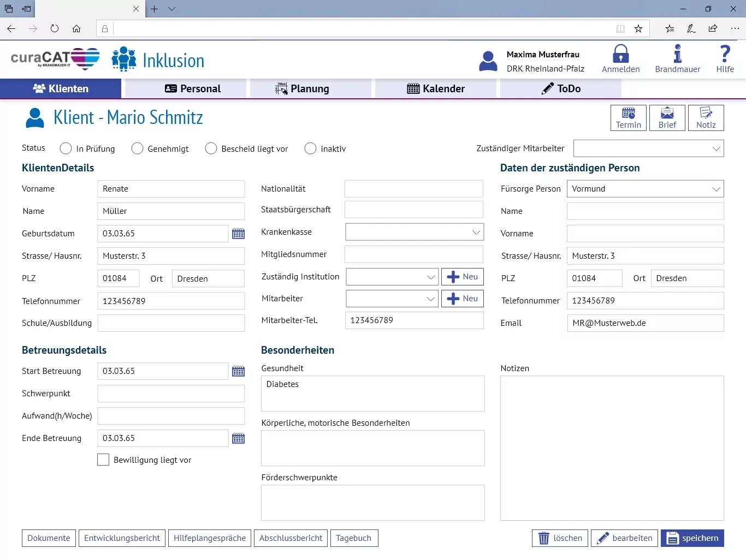The height and width of the screenshot is (560, 746).
Task: Create a Brief for the client
Action: point(667,118)
